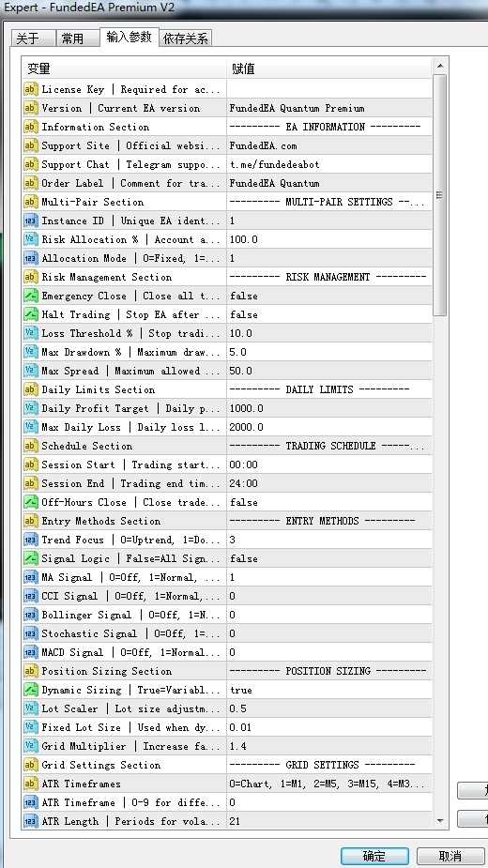Select the Stochastic Signal row label
Image resolution: width=488 pixels, height=868 pixels.
point(130,633)
